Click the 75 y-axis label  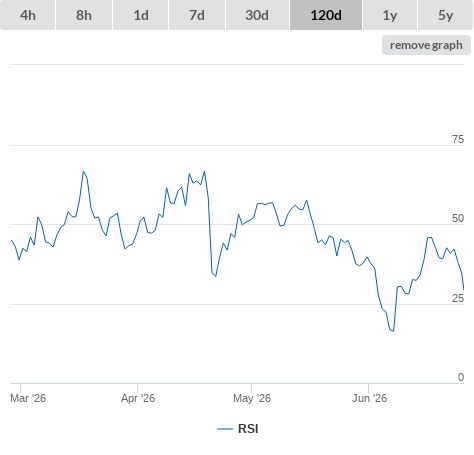point(458,139)
